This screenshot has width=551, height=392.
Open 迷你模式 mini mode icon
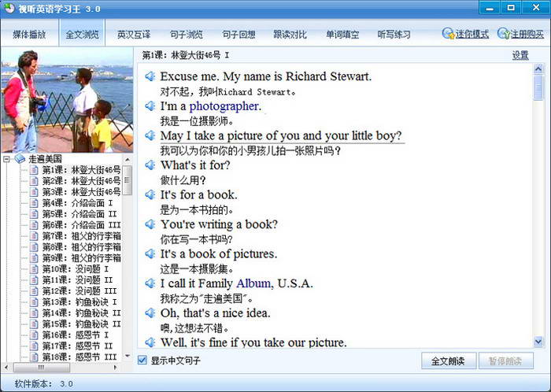pos(449,34)
